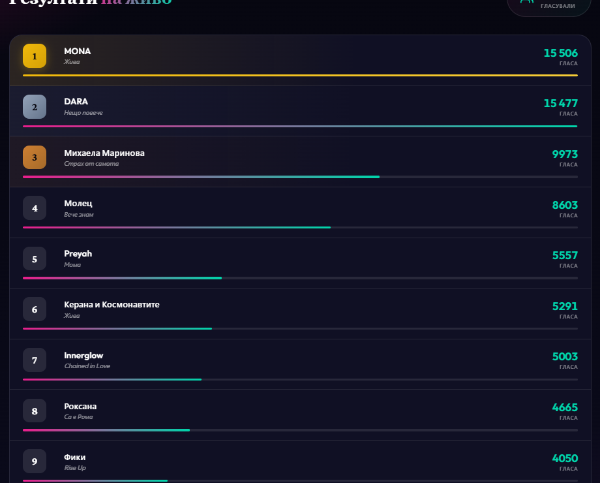Click MONA's 15 506 vote count
Image resolution: width=600 pixels, height=483 pixels.
click(560, 52)
